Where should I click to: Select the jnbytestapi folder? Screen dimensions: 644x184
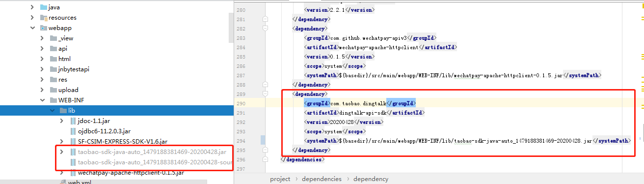click(x=74, y=69)
